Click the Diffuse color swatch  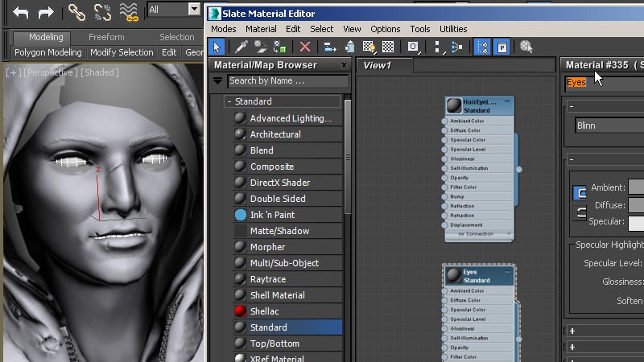click(x=636, y=205)
